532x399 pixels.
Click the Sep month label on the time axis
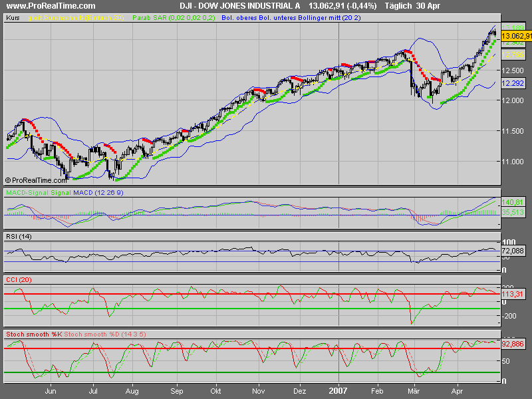coord(177,391)
